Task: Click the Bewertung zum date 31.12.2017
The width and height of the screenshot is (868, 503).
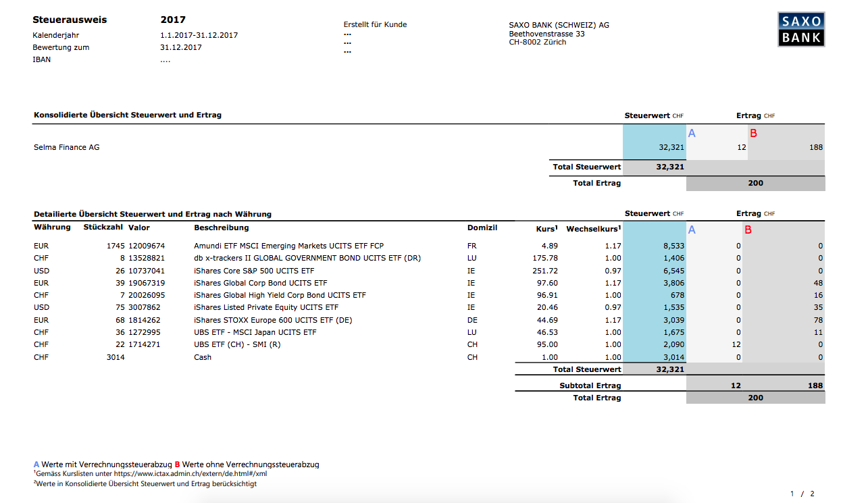Action: 181,47
